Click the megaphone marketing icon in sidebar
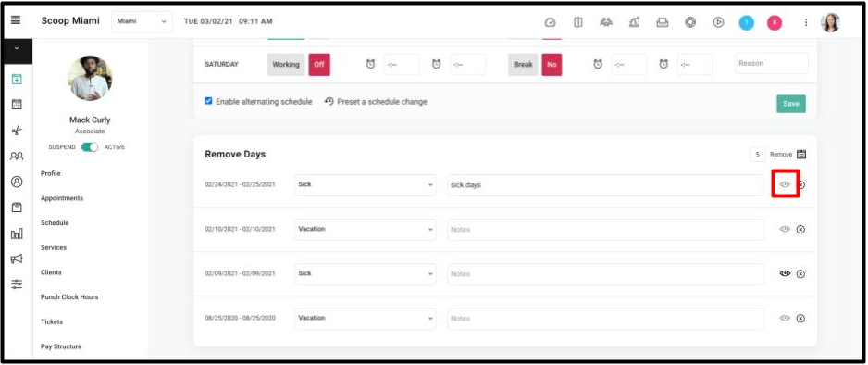868x365 pixels. (17, 258)
